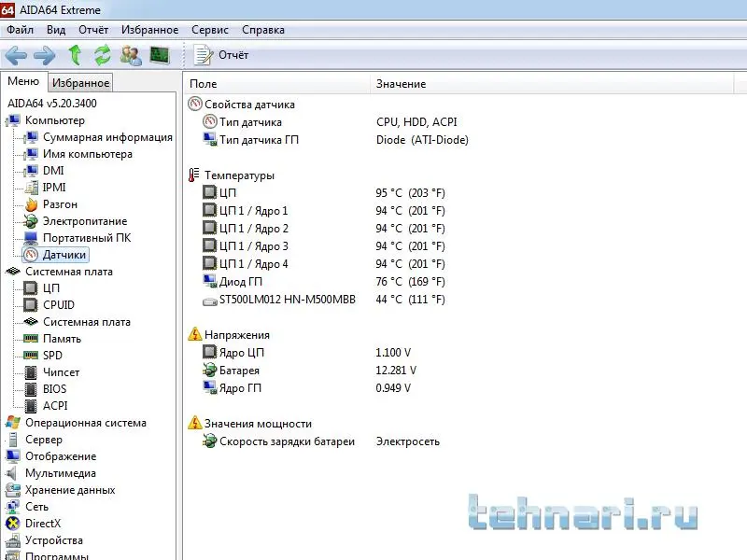Open the users management toolbar icon
The height and width of the screenshot is (560, 747).
[x=131, y=55]
